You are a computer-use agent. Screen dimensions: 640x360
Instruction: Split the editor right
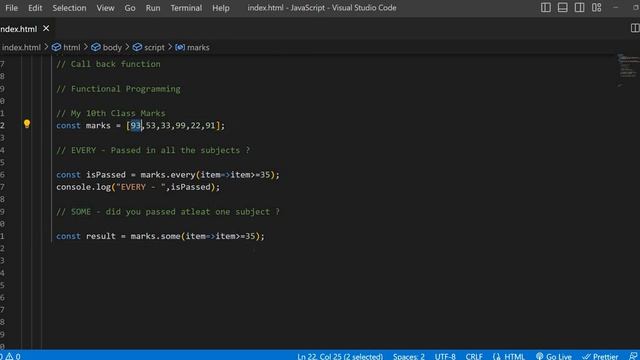(x=635, y=28)
